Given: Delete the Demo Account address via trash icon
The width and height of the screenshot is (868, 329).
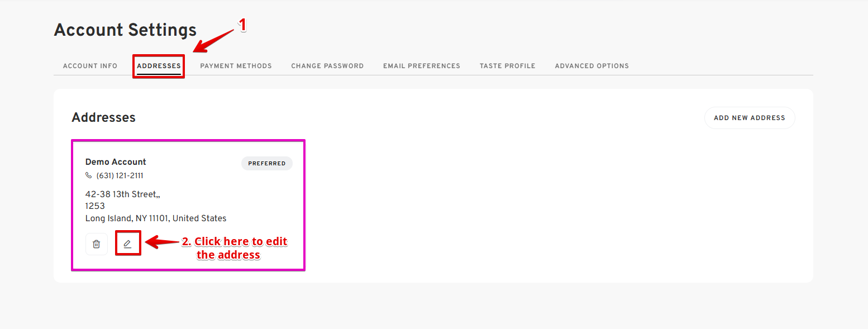Looking at the screenshot, I should click(97, 244).
